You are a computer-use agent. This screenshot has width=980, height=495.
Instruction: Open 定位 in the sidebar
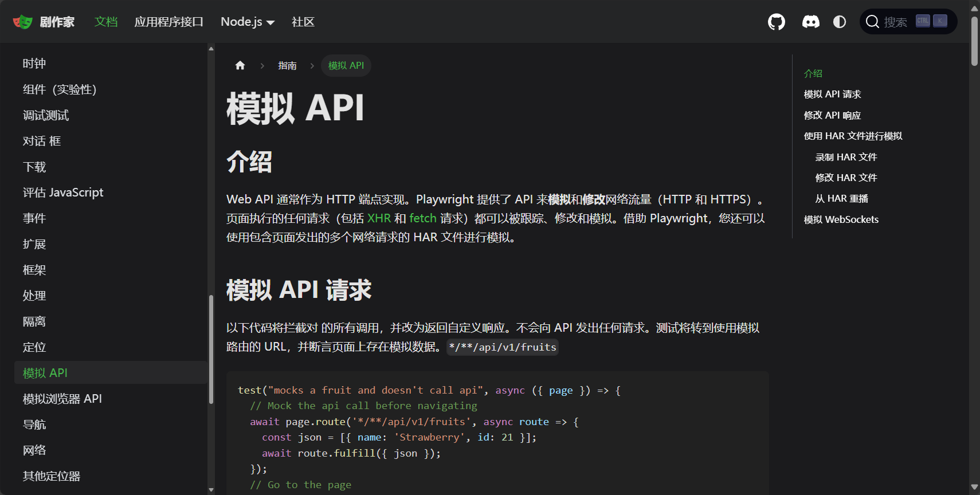pyautogui.click(x=111, y=347)
